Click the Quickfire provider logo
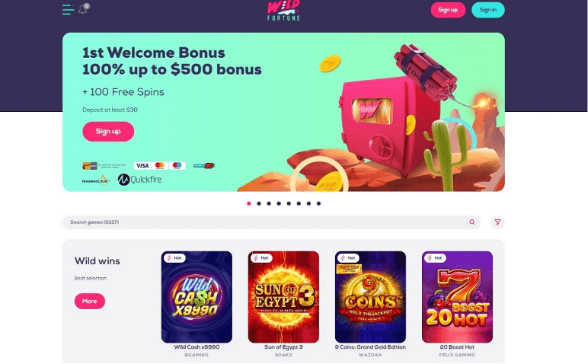588x364 pixels. click(x=139, y=180)
